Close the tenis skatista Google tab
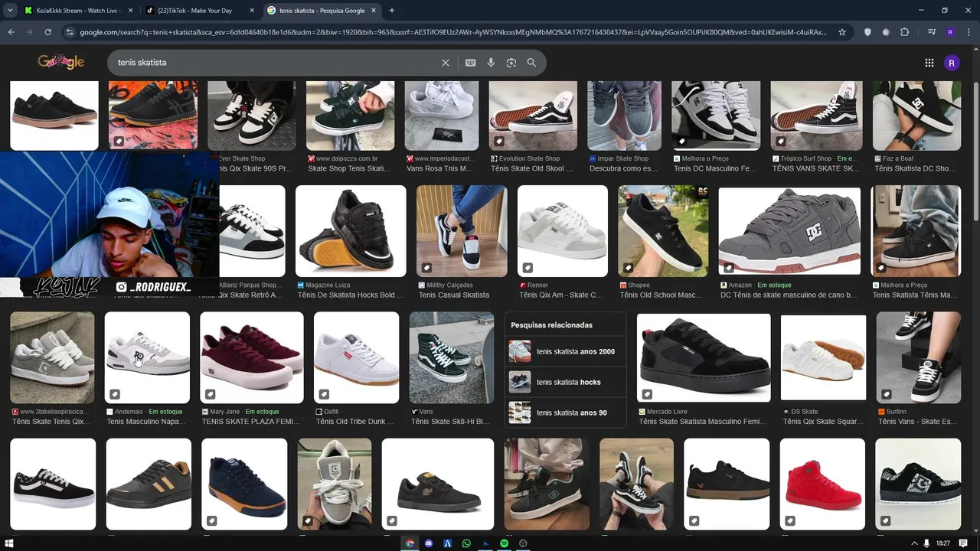Viewport: 980px width, 551px height. (x=372, y=11)
